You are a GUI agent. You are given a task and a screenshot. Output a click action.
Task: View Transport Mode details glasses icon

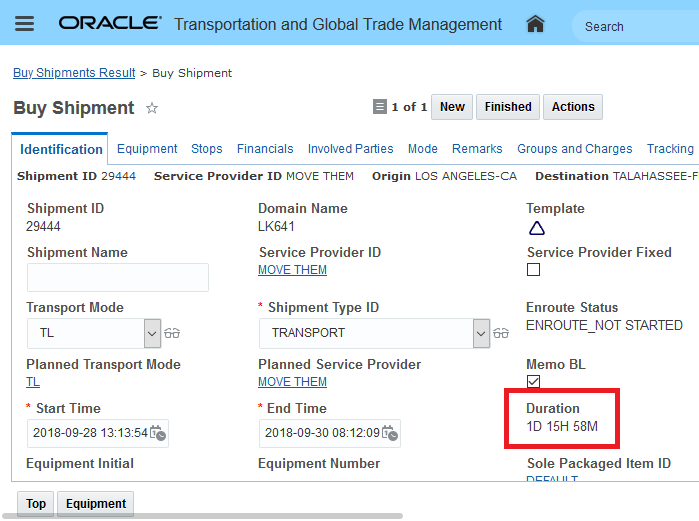pos(172,333)
